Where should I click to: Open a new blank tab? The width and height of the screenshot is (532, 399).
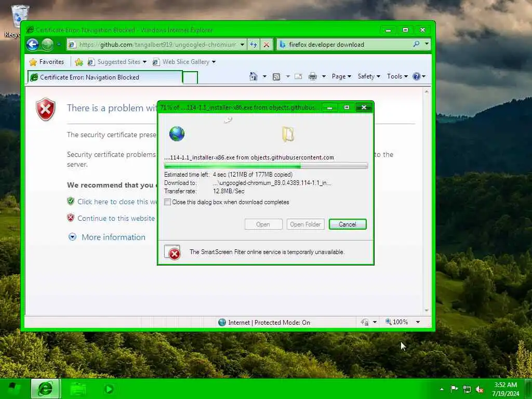click(190, 78)
